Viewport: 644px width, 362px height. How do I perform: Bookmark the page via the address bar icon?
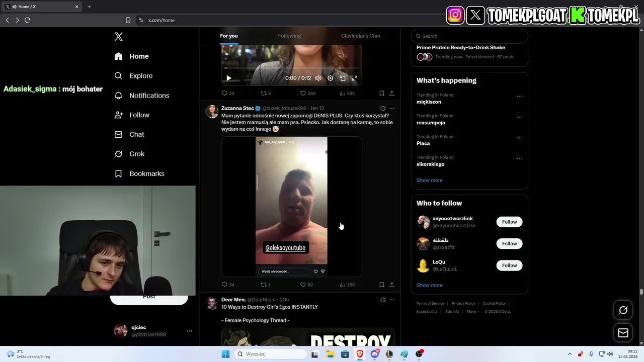[x=128, y=20]
